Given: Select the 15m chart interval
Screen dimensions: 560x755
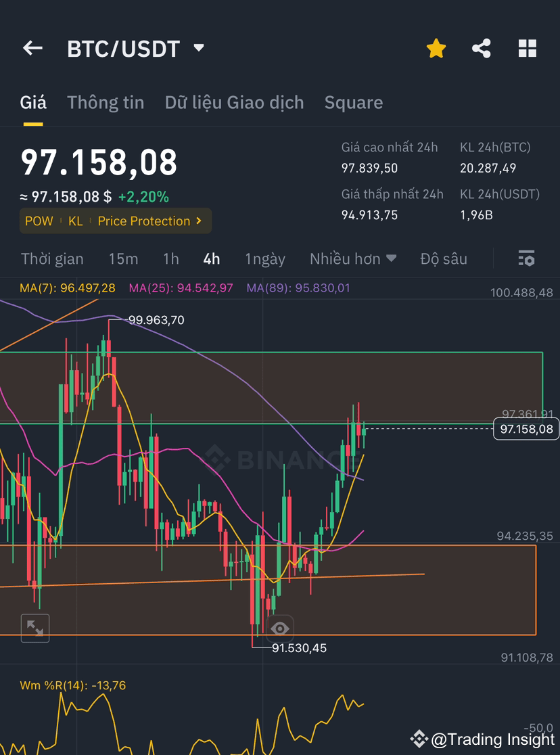Looking at the screenshot, I should [x=124, y=258].
